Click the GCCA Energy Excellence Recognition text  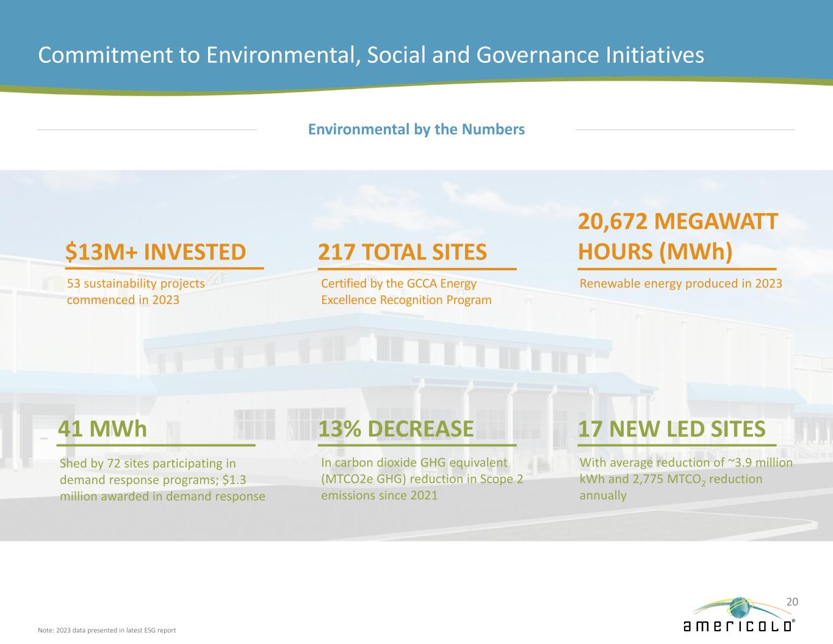pyautogui.click(x=406, y=292)
